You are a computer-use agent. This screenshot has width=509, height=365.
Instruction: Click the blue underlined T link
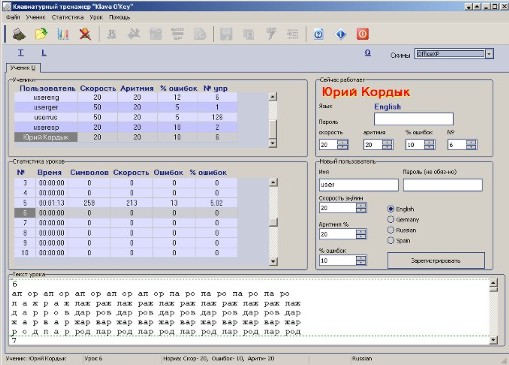[21, 53]
